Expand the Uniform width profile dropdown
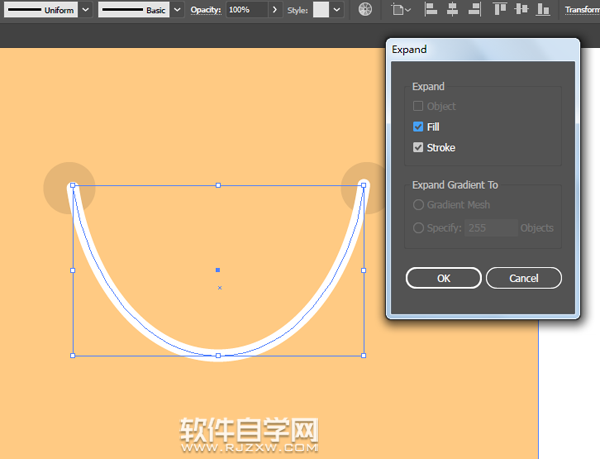600x459 pixels. point(84,9)
